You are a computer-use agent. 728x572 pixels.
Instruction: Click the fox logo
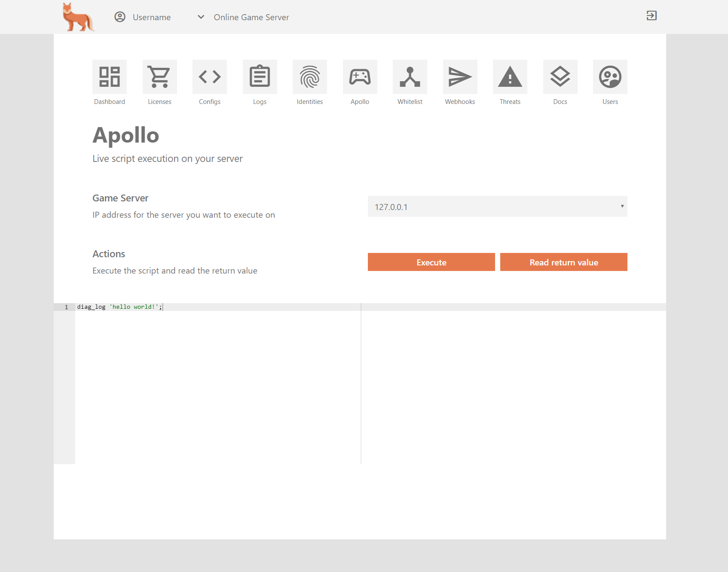pyautogui.click(x=78, y=17)
